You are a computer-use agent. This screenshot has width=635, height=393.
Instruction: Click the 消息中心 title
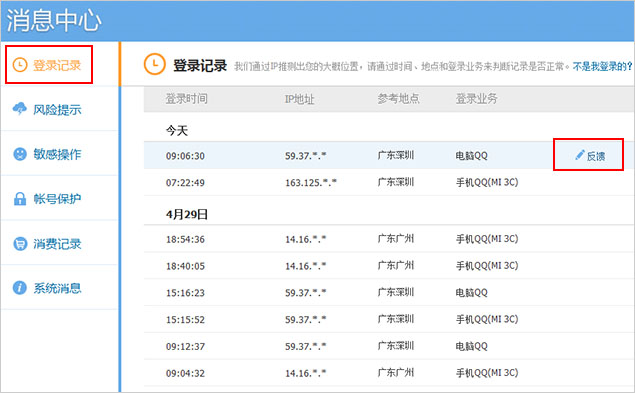(x=53, y=20)
